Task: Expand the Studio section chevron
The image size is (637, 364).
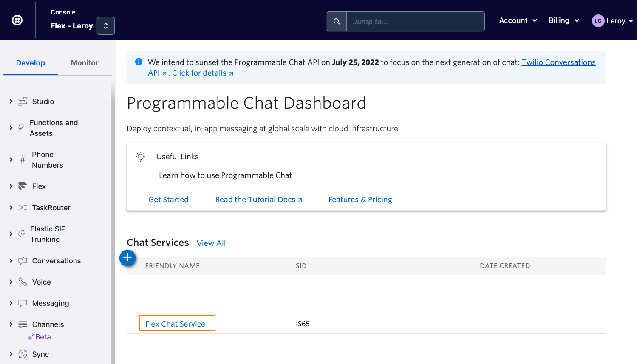Action: (11, 102)
